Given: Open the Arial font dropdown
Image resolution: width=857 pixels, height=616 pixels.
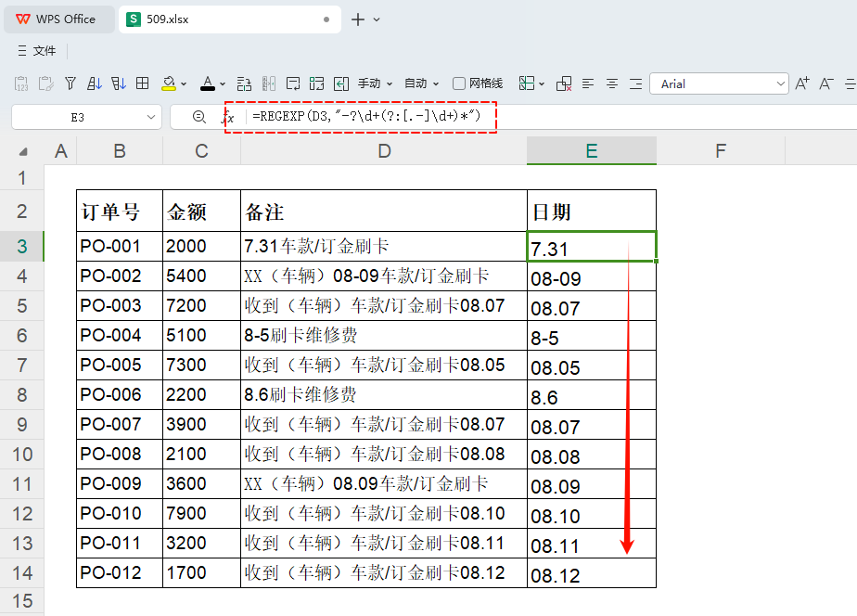Looking at the screenshot, I should click(x=781, y=84).
